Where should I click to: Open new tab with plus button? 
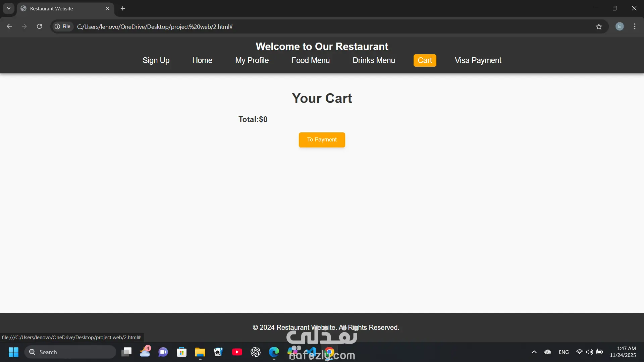(x=123, y=8)
